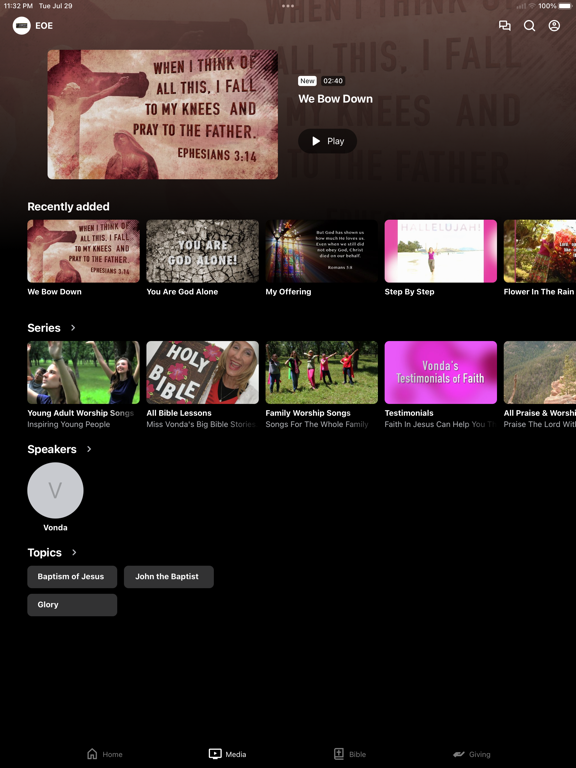Tap 'Songs For The Whole Family' subtitle
576x768 pixels.
pyautogui.click(x=317, y=424)
